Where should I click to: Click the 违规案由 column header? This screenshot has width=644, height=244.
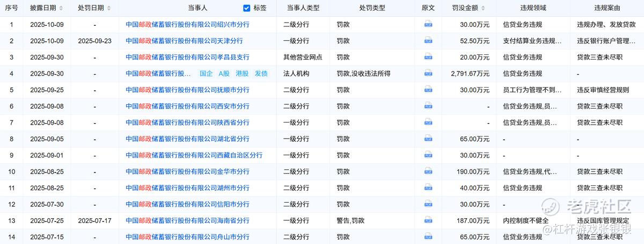click(x=607, y=8)
